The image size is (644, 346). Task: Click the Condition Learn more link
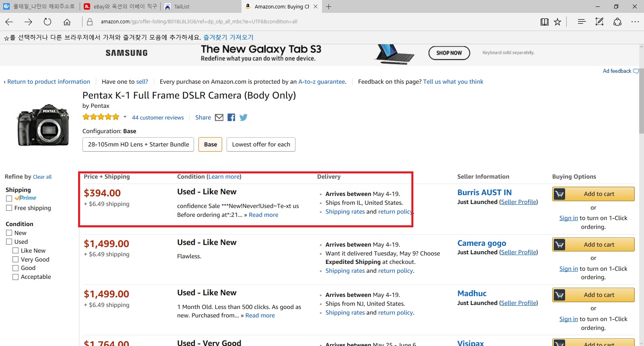224,177
